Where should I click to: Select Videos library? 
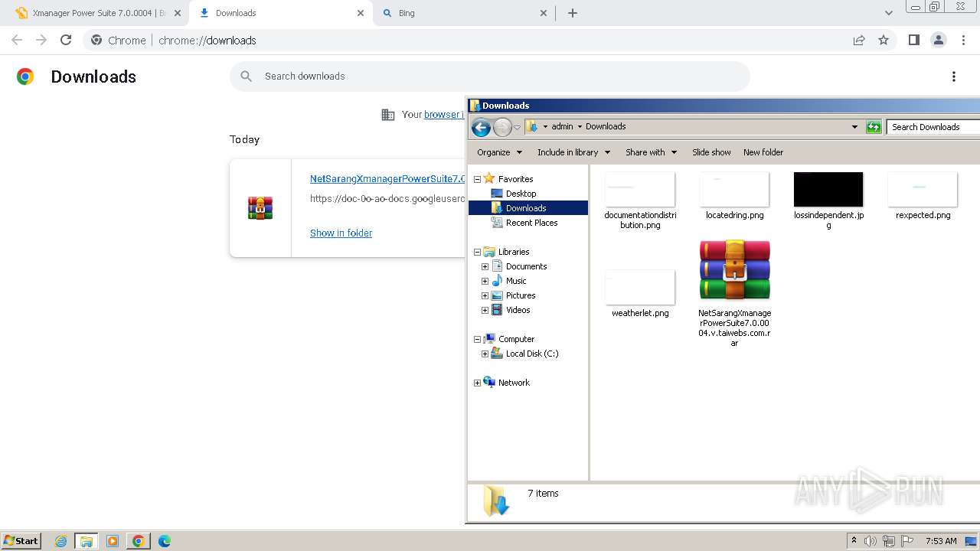click(x=518, y=310)
